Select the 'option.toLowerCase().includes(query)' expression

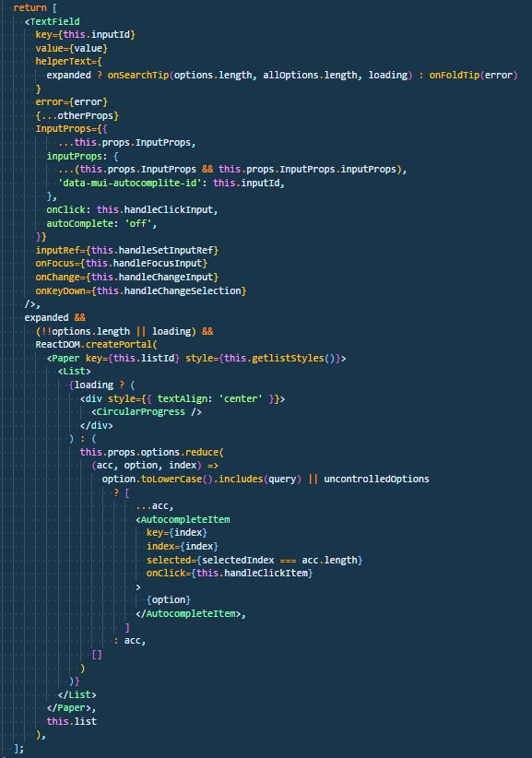pos(202,480)
